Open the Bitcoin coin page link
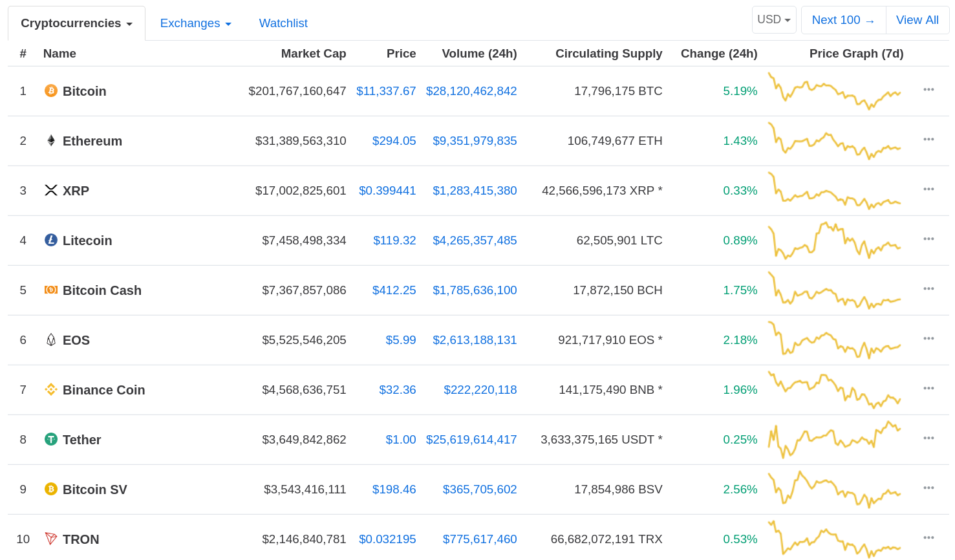The width and height of the screenshot is (955, 560). (84, 91)
